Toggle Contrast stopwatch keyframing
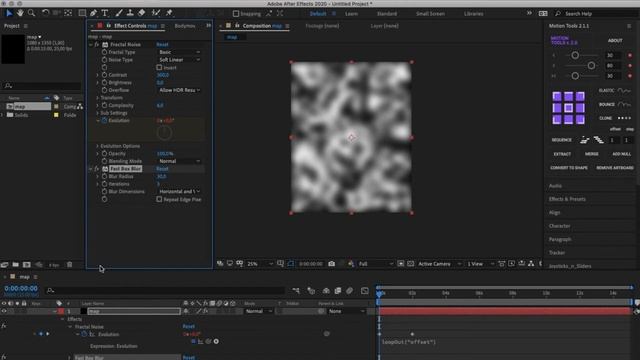Viewport: 640px width, 360px height. click(104, 75)
